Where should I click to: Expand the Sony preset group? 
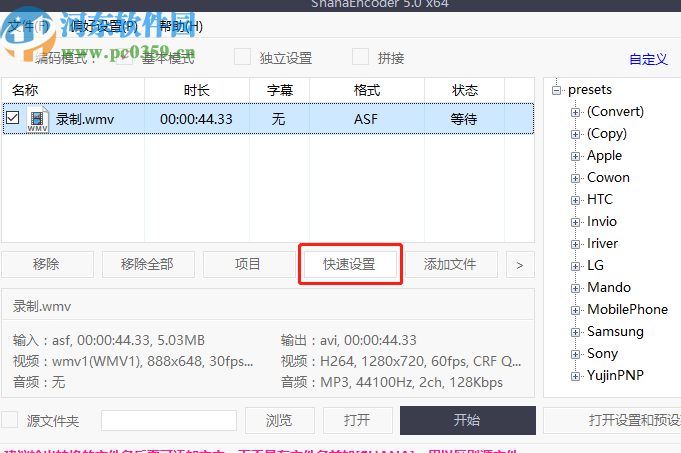point(575,354)
